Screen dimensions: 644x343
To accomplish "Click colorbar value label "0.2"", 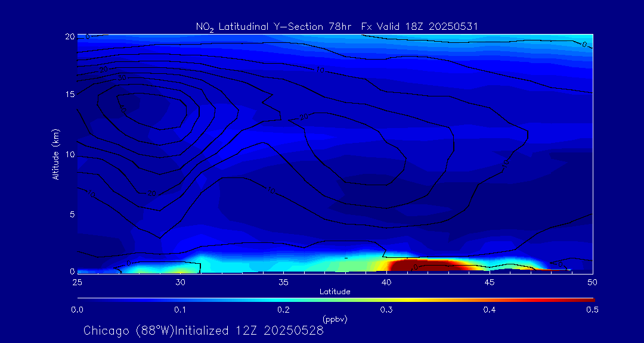I will point(283,310).
